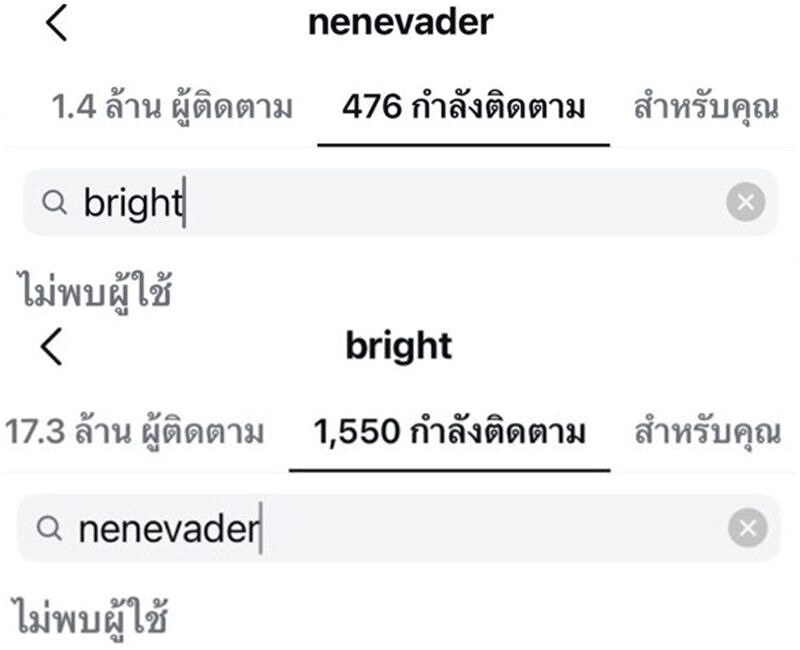Switch to สำหรับคุณ tab under nenevader
800x650 pixels.
pos(706,108)
